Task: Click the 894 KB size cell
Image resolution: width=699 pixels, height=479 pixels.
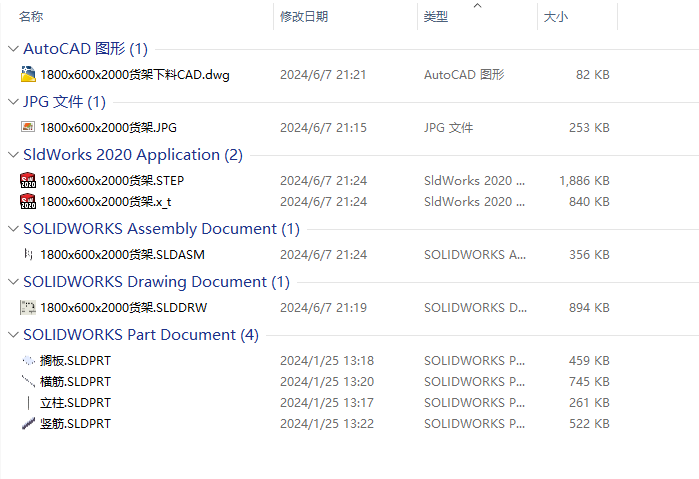Action: 589,308
